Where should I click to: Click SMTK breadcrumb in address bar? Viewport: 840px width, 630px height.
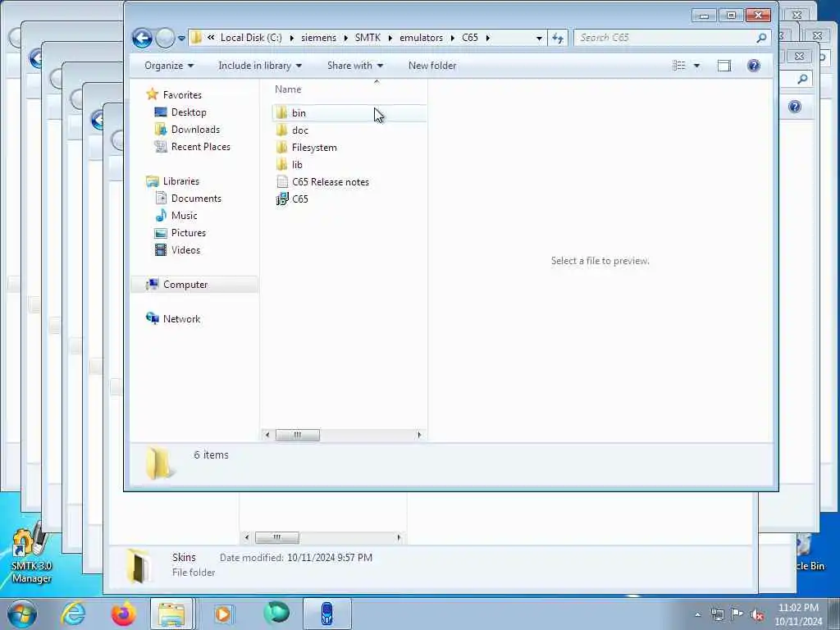[367, 38]
